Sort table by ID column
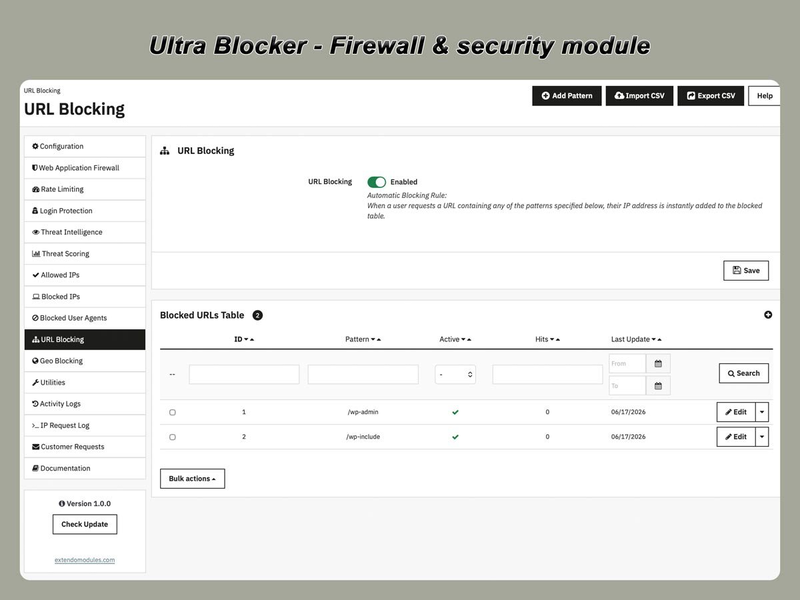800x600 pixels. pos(244,339)
